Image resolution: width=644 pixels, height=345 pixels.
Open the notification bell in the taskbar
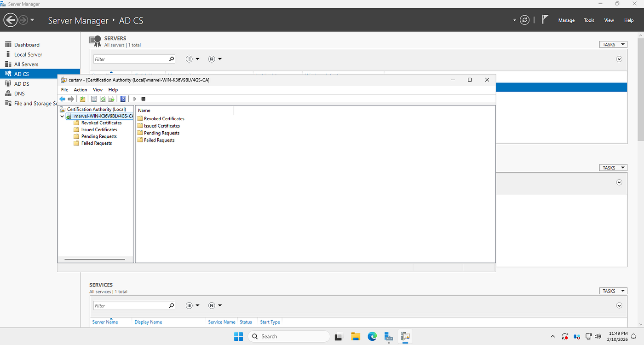pos(633,336)
